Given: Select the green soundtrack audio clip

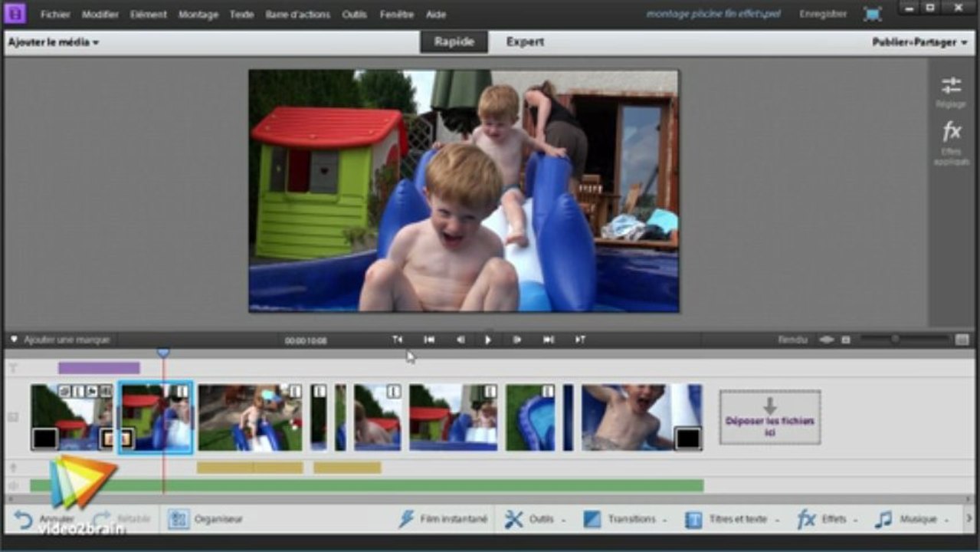Looking at the screenshot, I should (367, 485).
